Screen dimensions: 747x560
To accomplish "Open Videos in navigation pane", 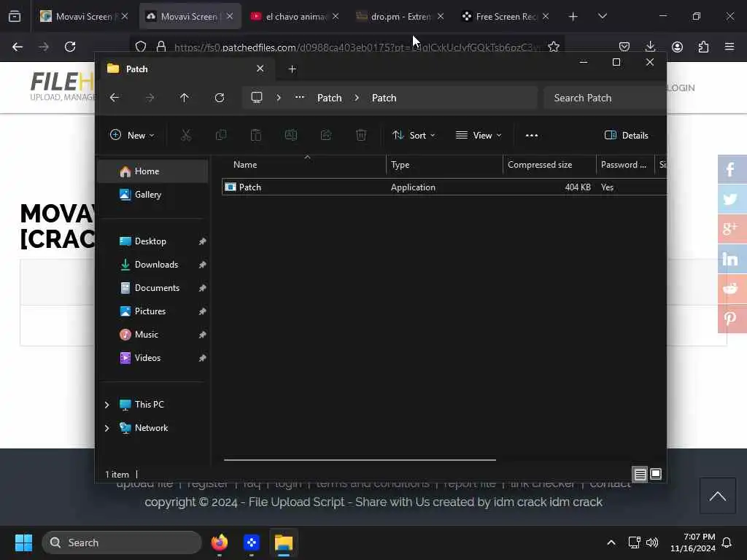I will click(x=152, y=358).
